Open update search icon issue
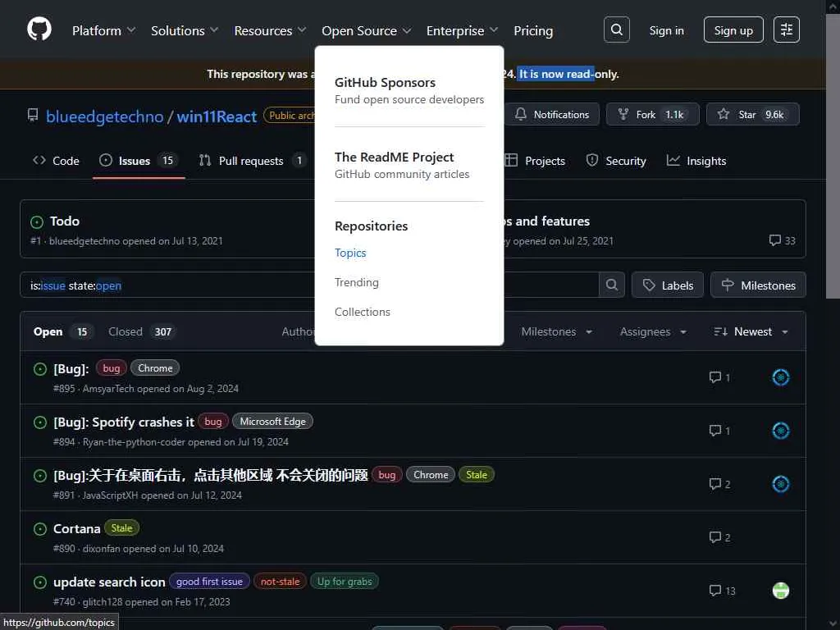This screenshot has height=630, width=840. click(x=109, y=582)
